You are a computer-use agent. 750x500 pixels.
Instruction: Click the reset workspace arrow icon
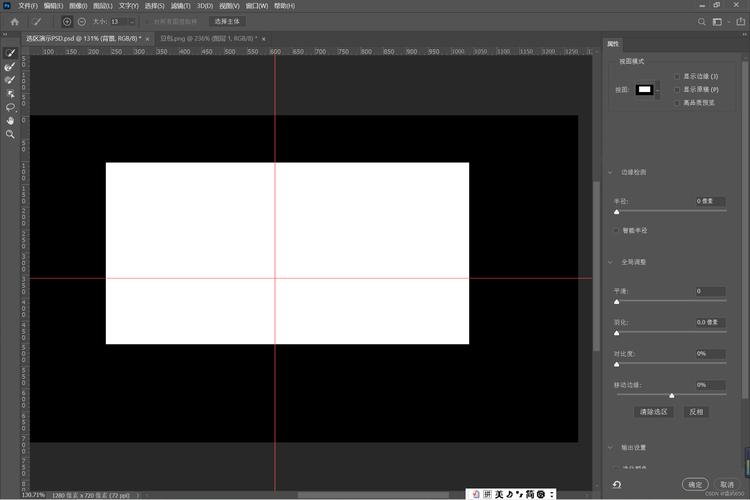coord(617,484)
